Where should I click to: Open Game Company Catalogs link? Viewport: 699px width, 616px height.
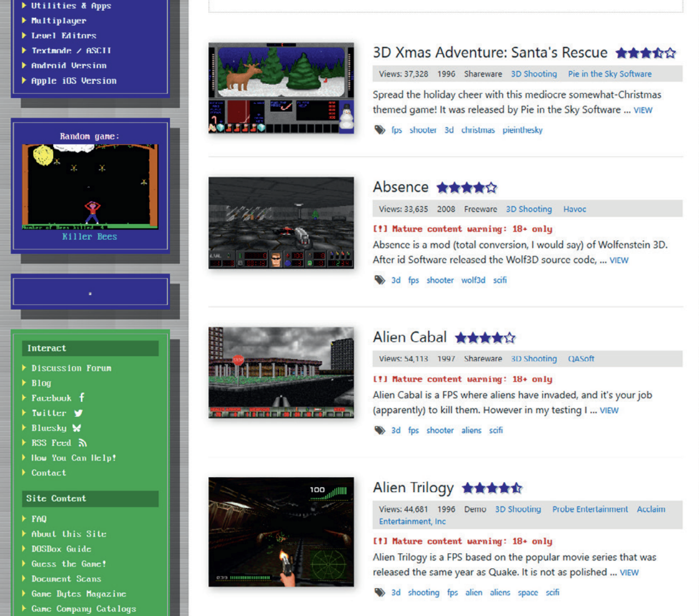[x=84, y=609]
